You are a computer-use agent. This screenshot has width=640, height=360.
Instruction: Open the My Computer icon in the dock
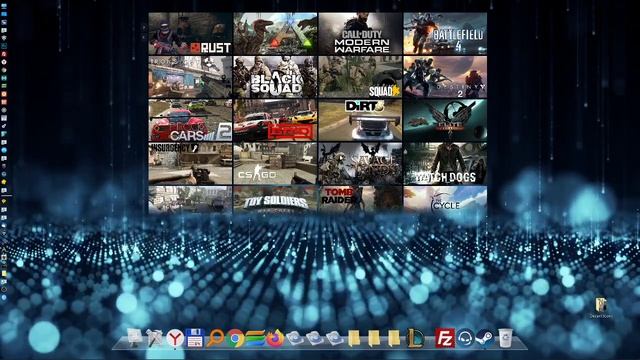(x=134, y=338)
